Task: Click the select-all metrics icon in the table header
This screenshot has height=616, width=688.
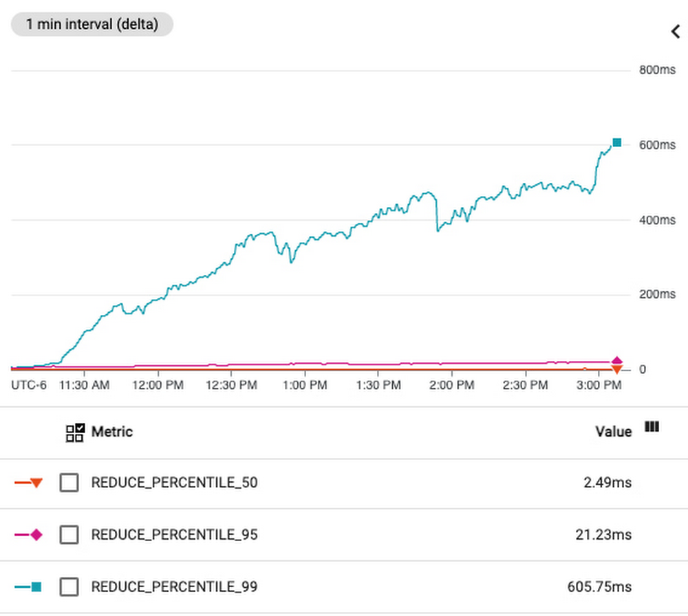Action: pos(74,432)
